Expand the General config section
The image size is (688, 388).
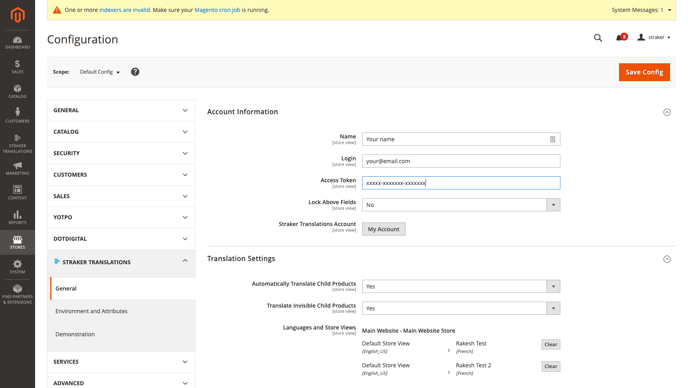[x=121, y=110]
